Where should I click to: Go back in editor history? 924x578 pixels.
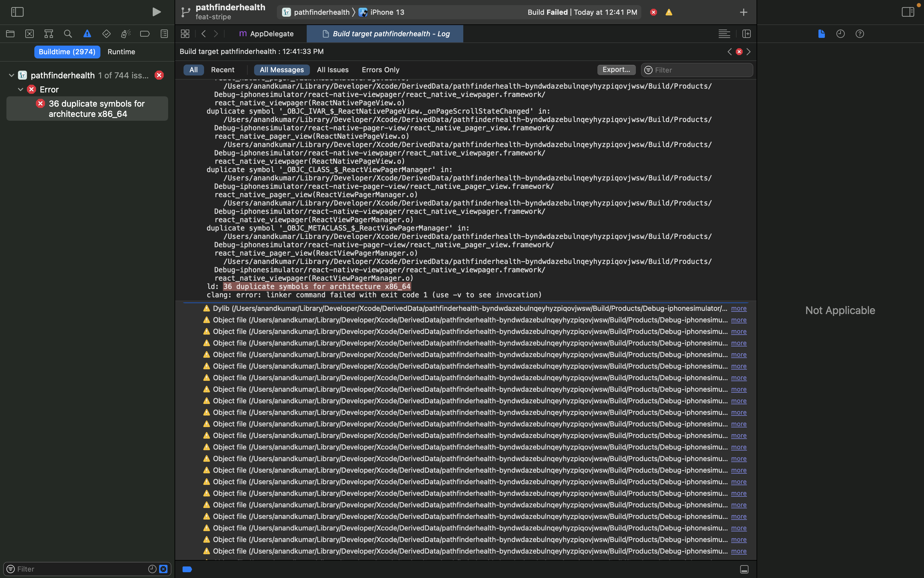[203, 34]
